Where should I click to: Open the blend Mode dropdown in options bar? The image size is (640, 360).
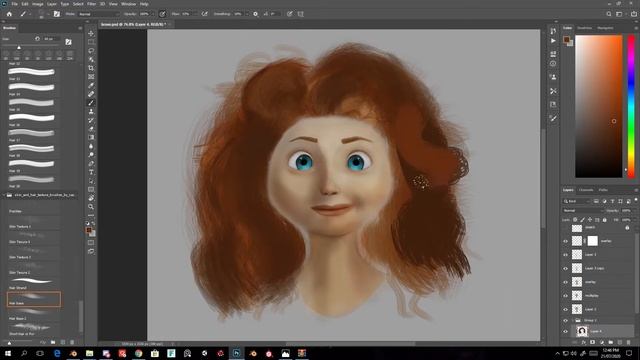click(98, 14)
